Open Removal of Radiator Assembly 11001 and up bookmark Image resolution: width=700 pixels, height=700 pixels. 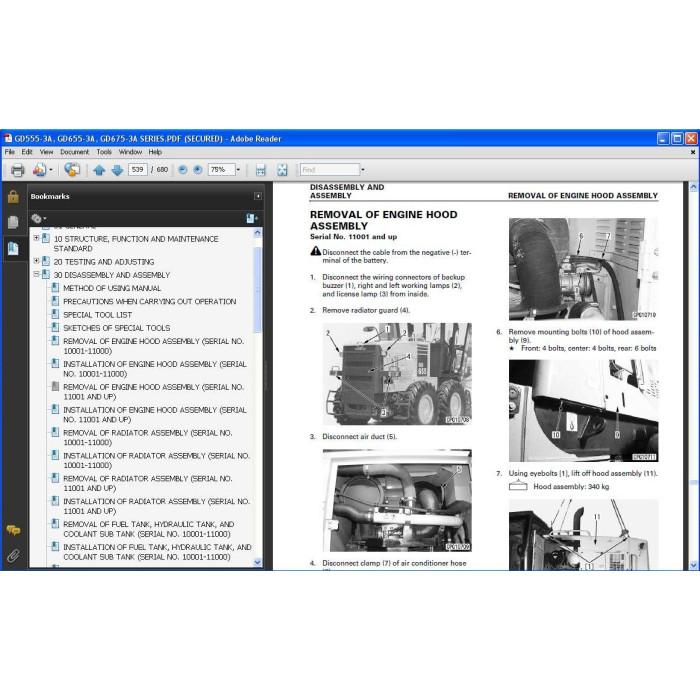coord(148,483)
